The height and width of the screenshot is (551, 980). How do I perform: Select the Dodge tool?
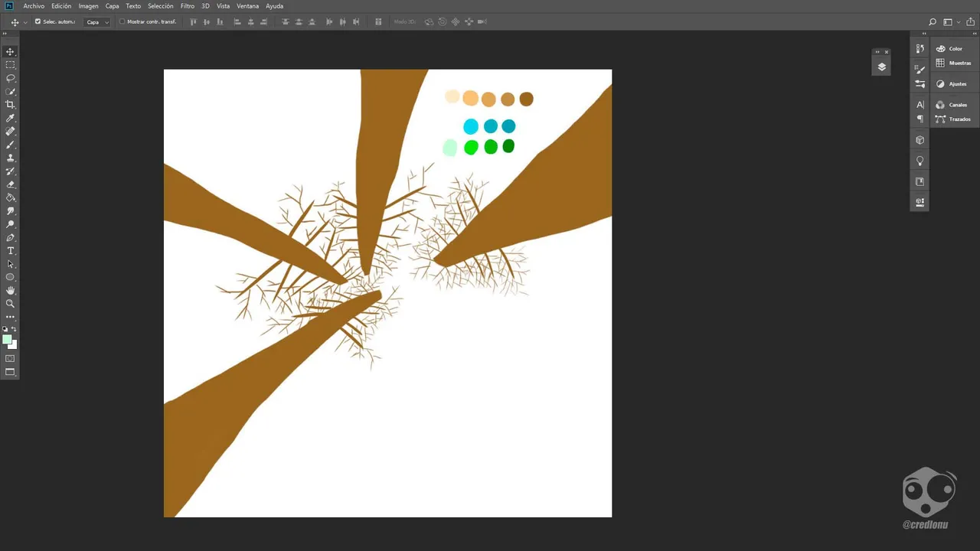10,224
